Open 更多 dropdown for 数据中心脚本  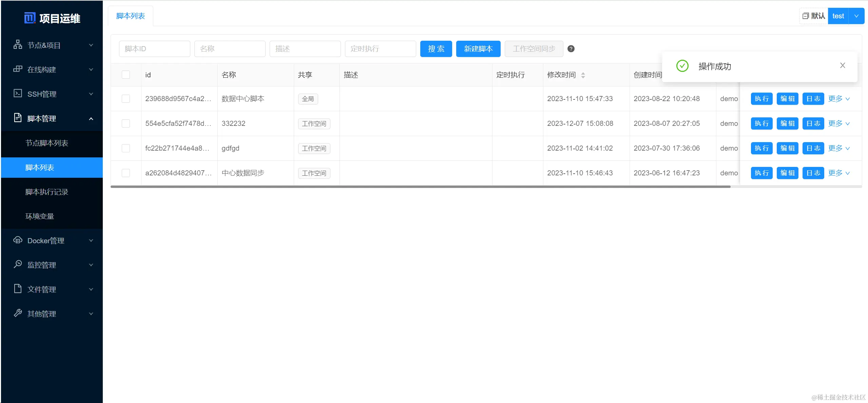(839, 99)
